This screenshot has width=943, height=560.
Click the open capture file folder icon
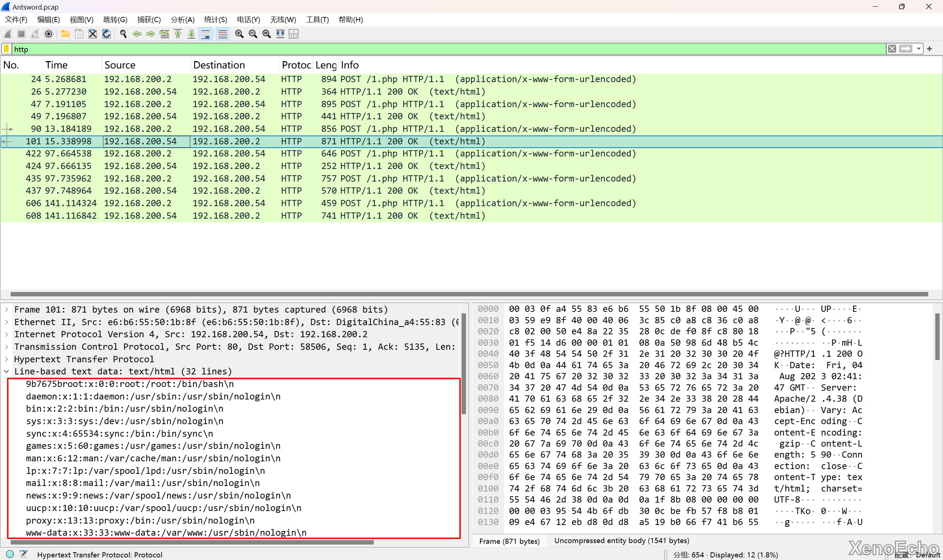[65, 34]
